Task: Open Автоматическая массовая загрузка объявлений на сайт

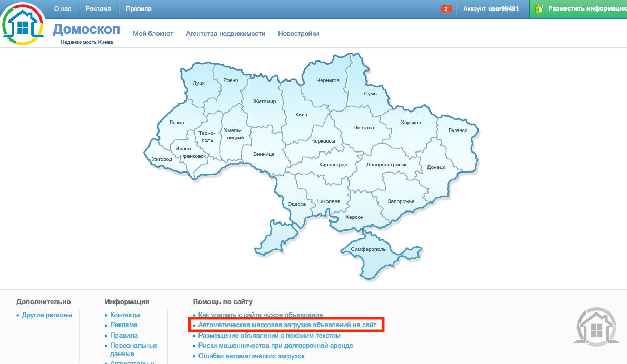Action: (287, 325)
